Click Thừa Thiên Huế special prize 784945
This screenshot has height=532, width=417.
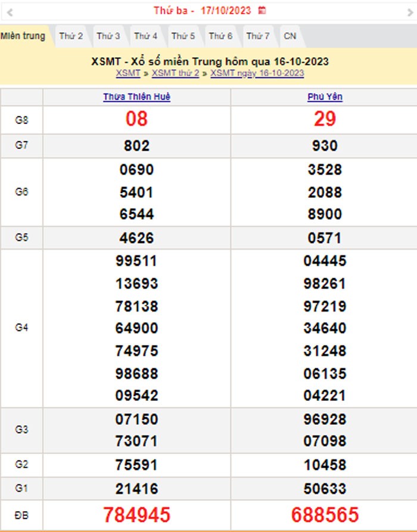click(136, 514)
